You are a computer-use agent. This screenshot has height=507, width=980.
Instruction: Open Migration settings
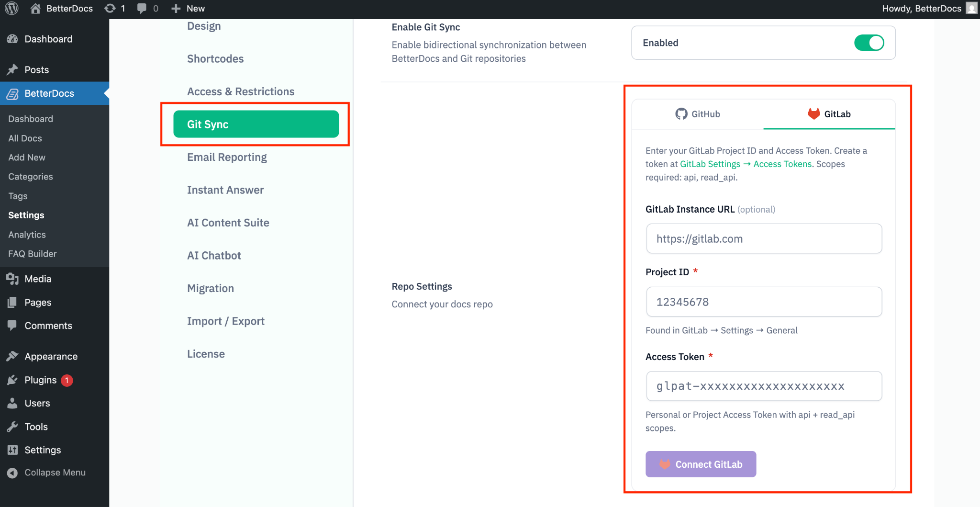tap(211, 288)
